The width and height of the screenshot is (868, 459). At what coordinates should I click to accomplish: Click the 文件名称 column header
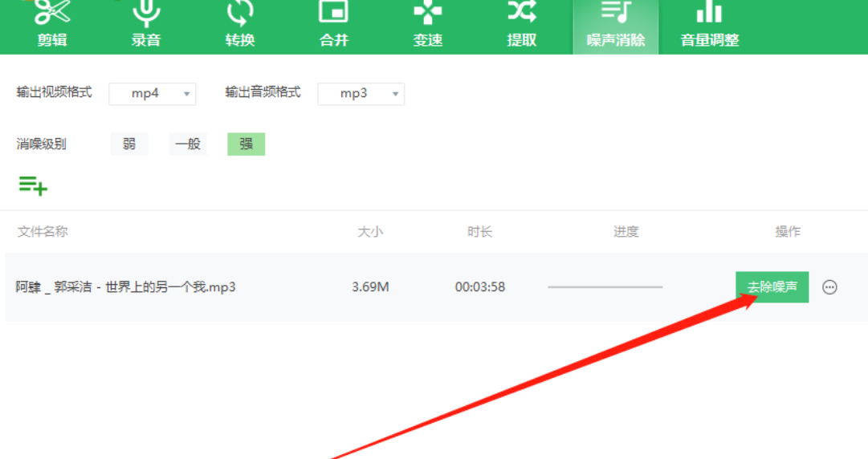point(43,232)
